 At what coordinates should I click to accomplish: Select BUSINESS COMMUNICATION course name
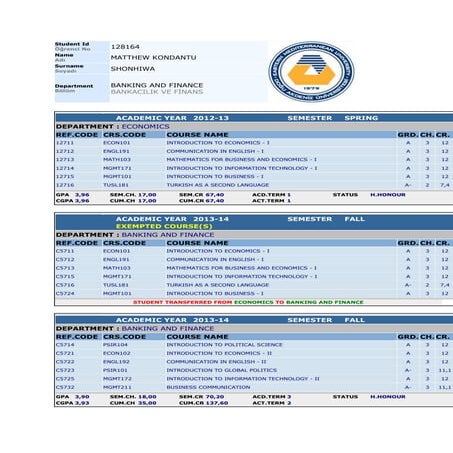pyautogui.click(x=208, y=387)
